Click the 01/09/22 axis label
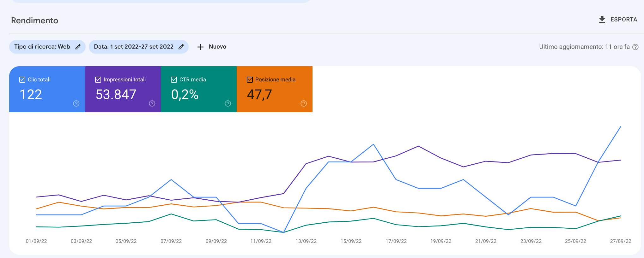The width and height of the screenshot is (644, 258). pos(36,241)
